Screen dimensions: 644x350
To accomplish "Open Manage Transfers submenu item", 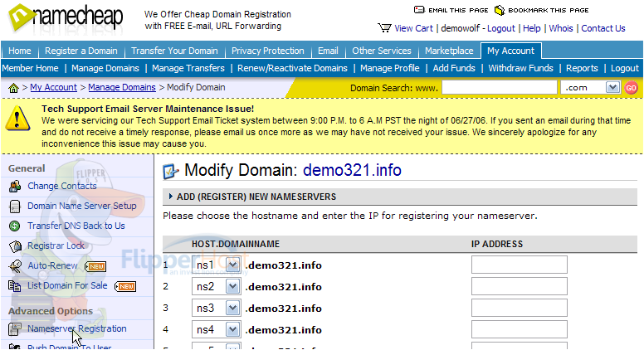I will 188,68.
